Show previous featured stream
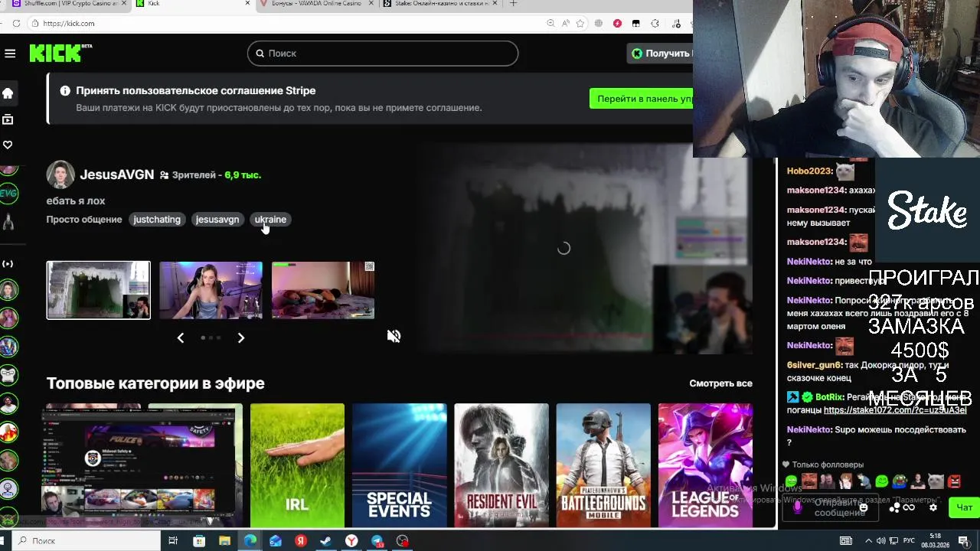The height and width of the screenshot is (551, 980). tap(181, 337)
